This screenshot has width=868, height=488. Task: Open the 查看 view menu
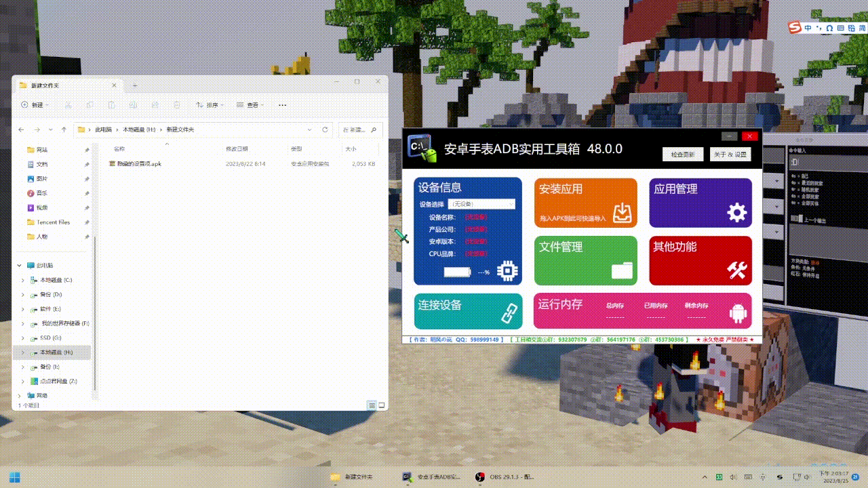[250, 105]
